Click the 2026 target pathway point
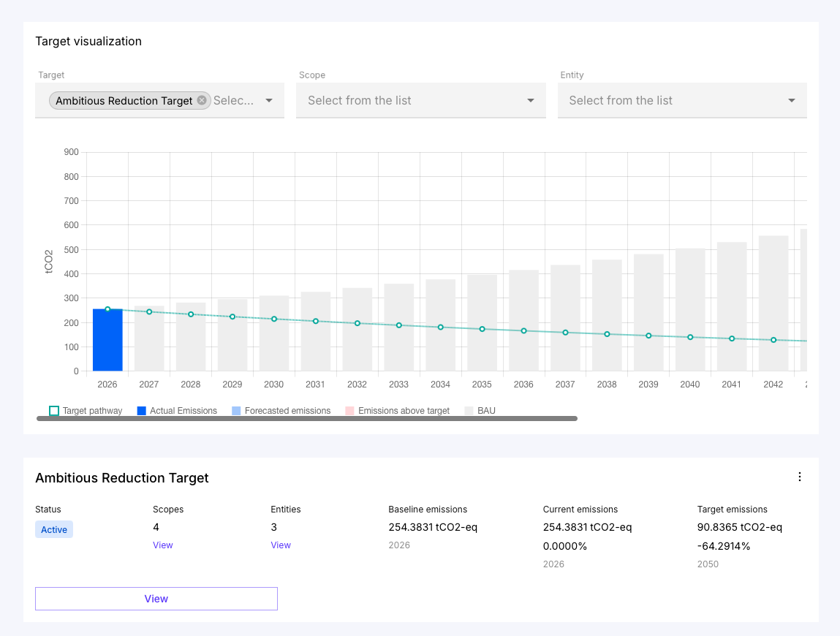This screenshot has width=840, height=636. coord(107,309)
